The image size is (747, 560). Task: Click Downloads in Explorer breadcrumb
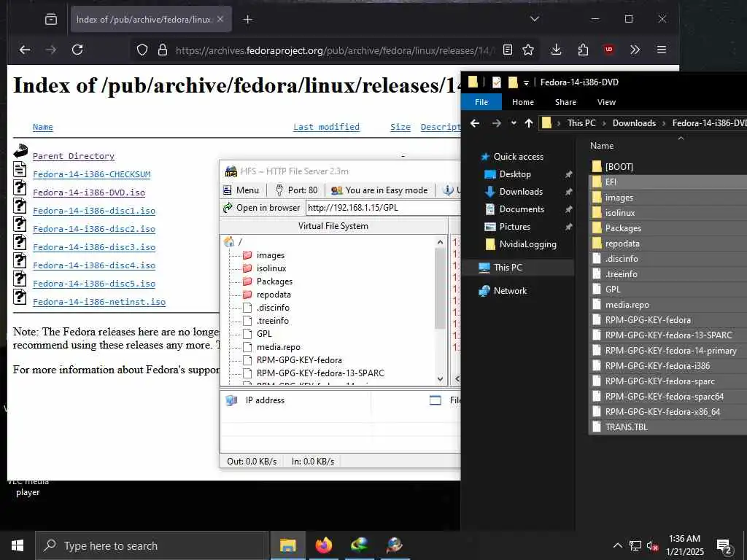634,122
